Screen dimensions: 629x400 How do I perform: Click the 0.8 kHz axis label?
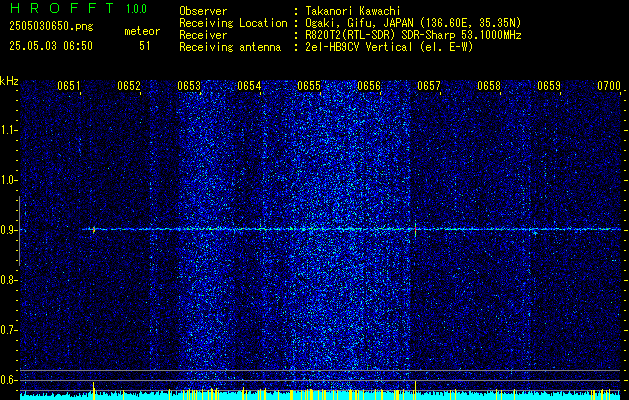point(8,280)
